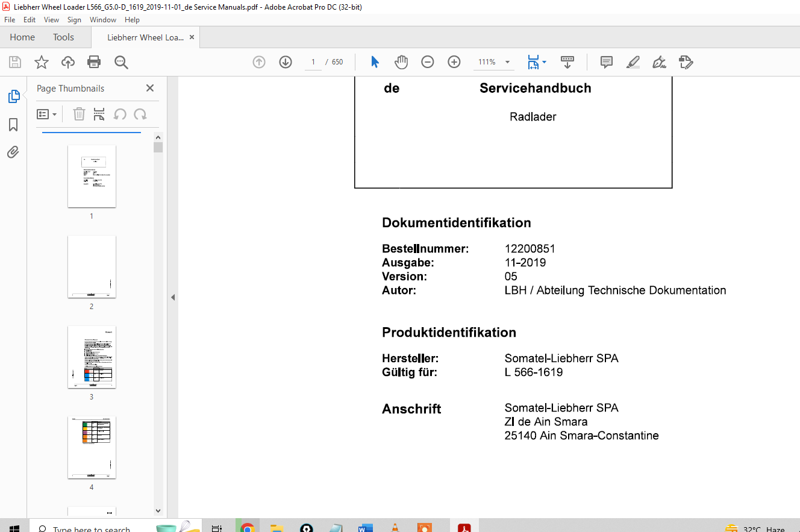800x532 pixels.
Task: Click the Fit page width icon
Action: click(533, 62)
